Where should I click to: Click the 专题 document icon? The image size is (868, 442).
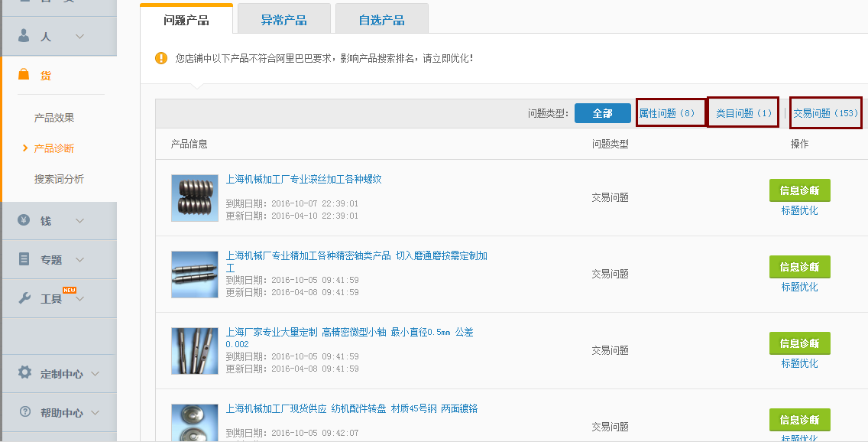[x=24, y=259]
